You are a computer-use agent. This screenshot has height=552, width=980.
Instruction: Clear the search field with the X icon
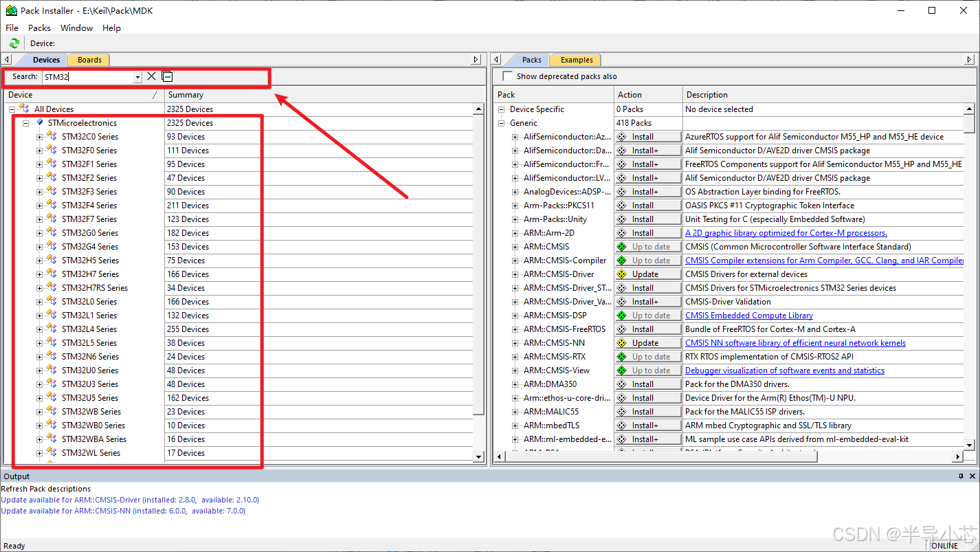point(152,76)
